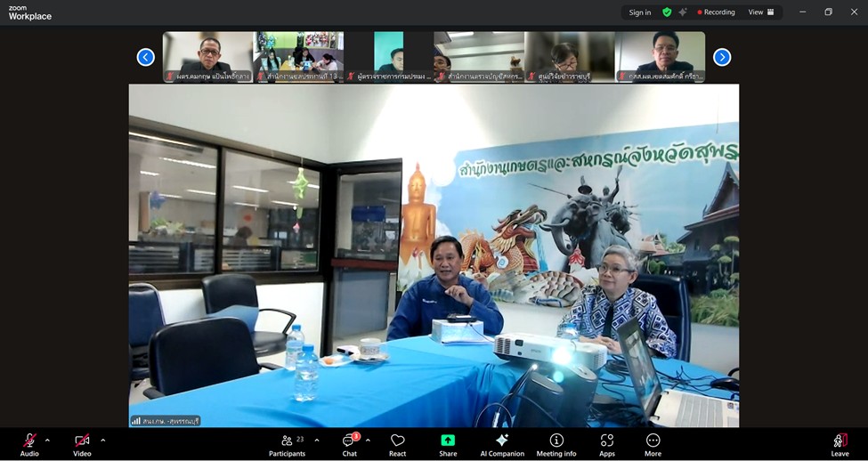Click the green encryption shield icon
Viewport: 868px width, 461px height.
[x=667, y=12]
